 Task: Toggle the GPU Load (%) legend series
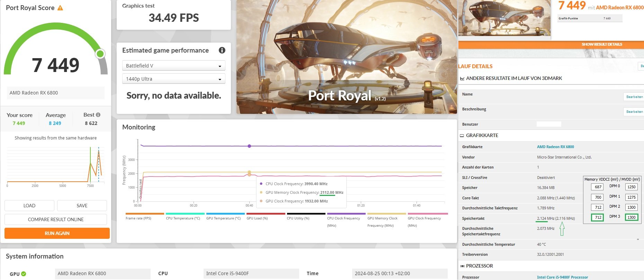266,216
